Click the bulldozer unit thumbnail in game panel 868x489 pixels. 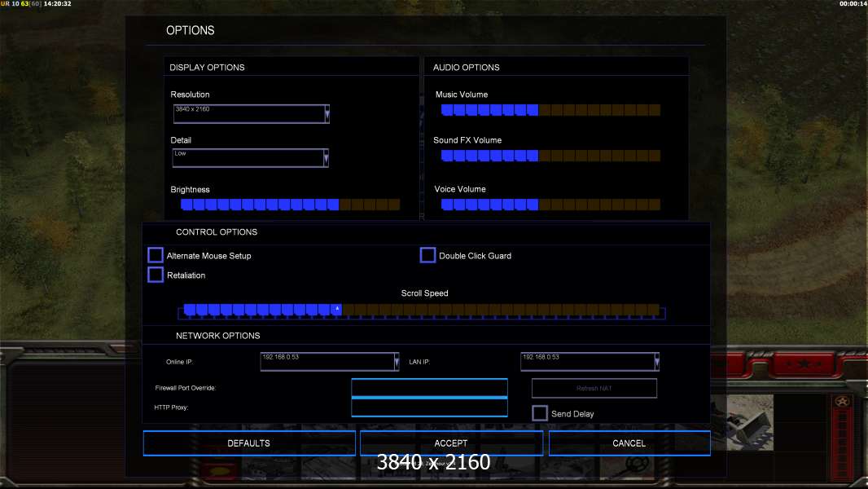[x=742, y=422]
